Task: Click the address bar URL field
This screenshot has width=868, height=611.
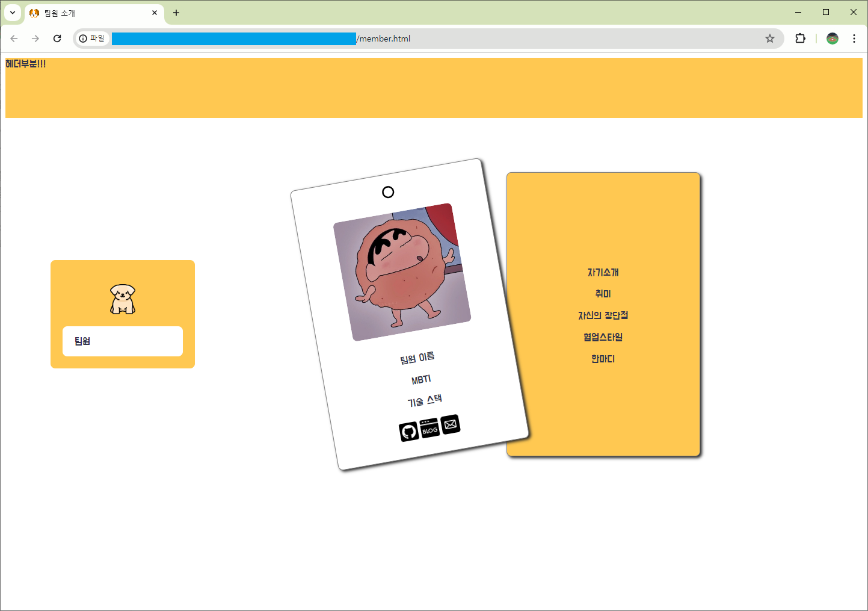Action: point(428,39)
